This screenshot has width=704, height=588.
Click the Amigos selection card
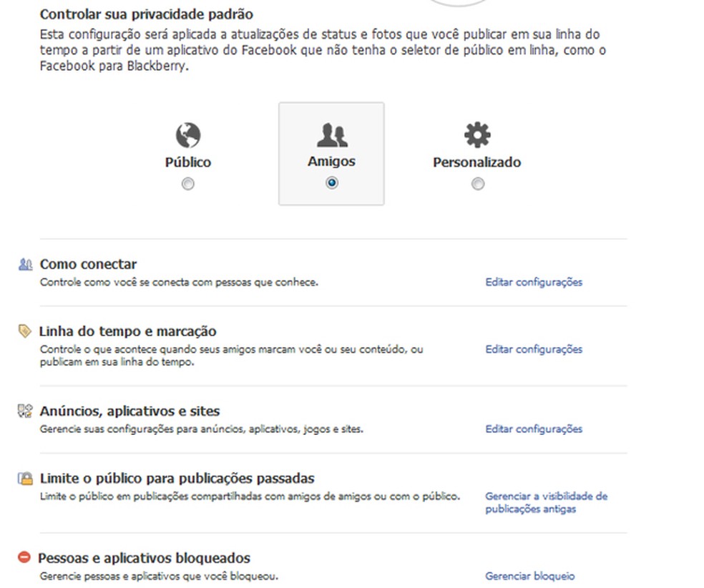click(x=331, y=153)
